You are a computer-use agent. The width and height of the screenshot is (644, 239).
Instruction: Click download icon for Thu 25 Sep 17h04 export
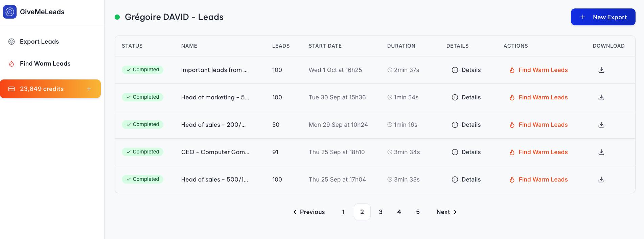[601, 180]
